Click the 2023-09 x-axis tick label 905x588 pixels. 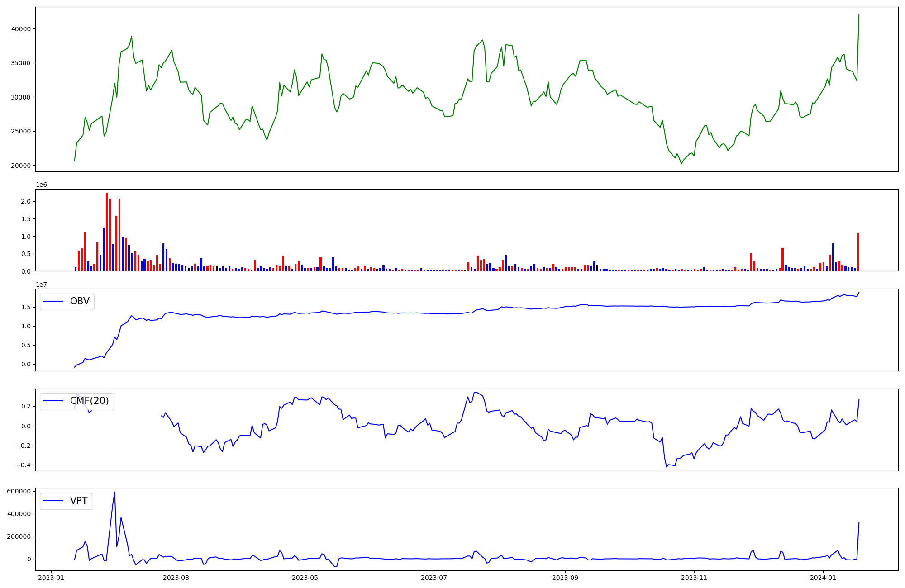point(565,578)
